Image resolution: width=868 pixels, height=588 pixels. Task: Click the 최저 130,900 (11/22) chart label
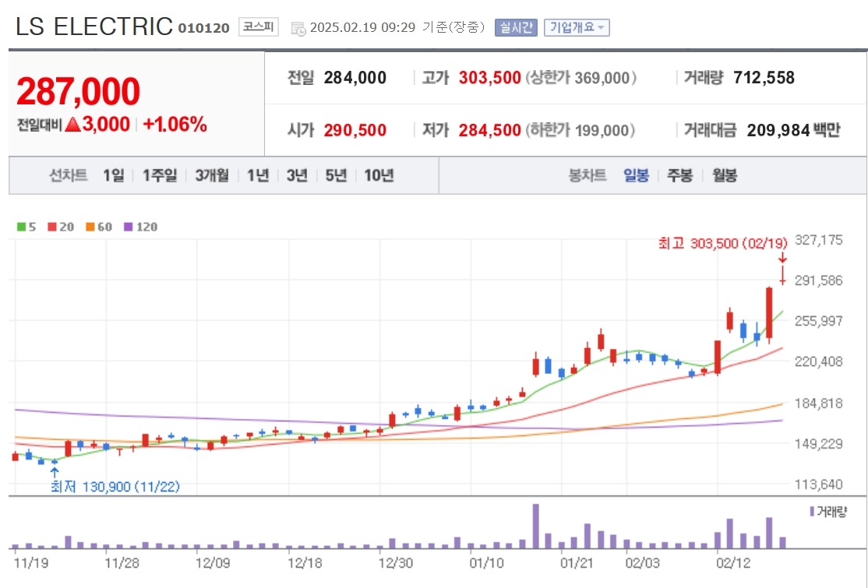[x=115, y=487]
